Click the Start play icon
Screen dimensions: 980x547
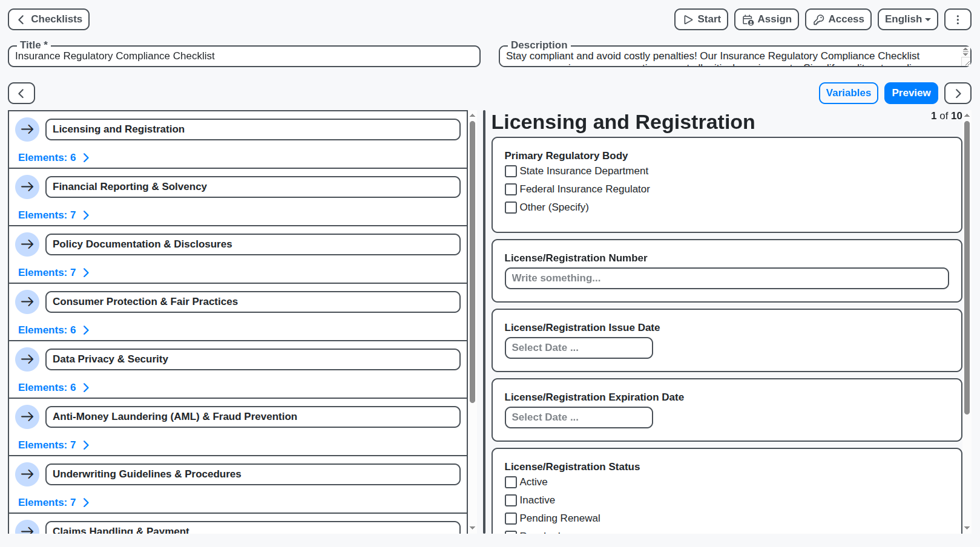689,19
